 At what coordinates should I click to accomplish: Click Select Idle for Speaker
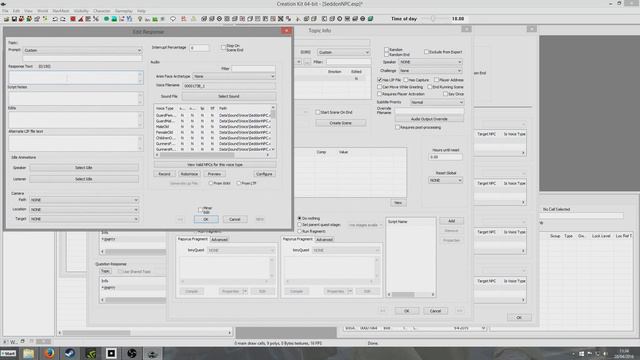[84, 168]
